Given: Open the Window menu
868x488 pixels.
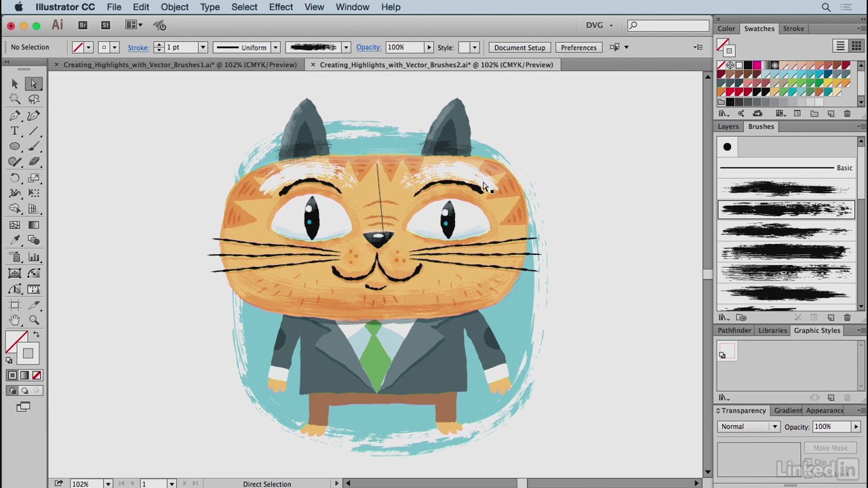Looking at the screenshot, I should coord(353,7).
